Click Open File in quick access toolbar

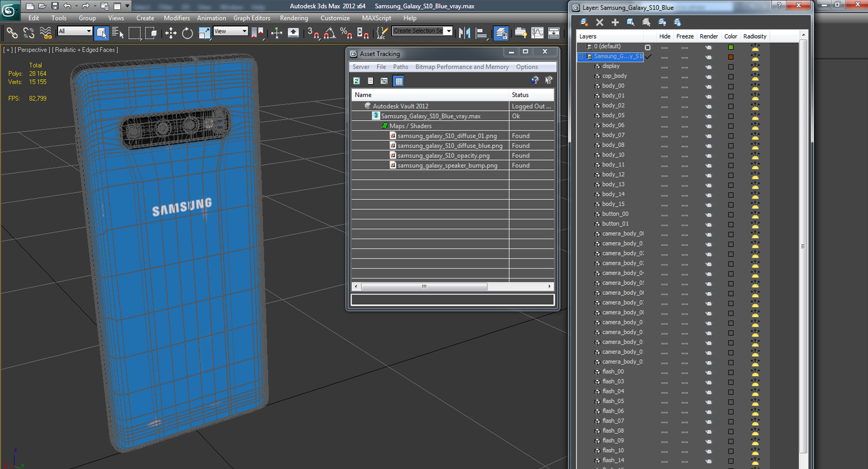coord(42,6)
